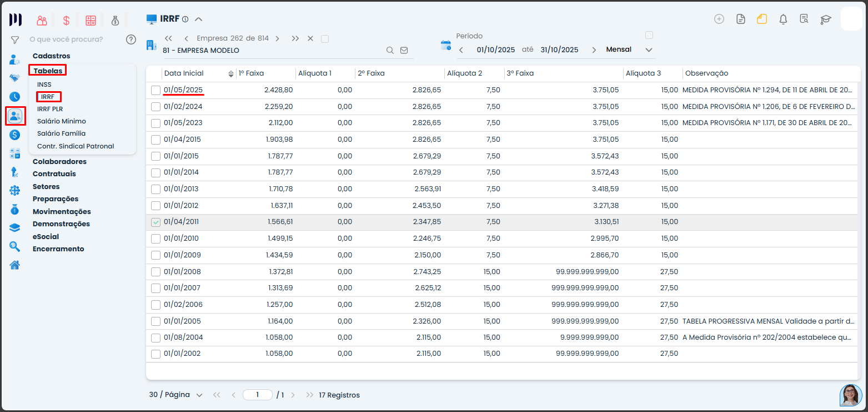Viewport: 868px width, 412px height.
Task: Click the home icon in left sidebar
Action: [x=15, y=265]
